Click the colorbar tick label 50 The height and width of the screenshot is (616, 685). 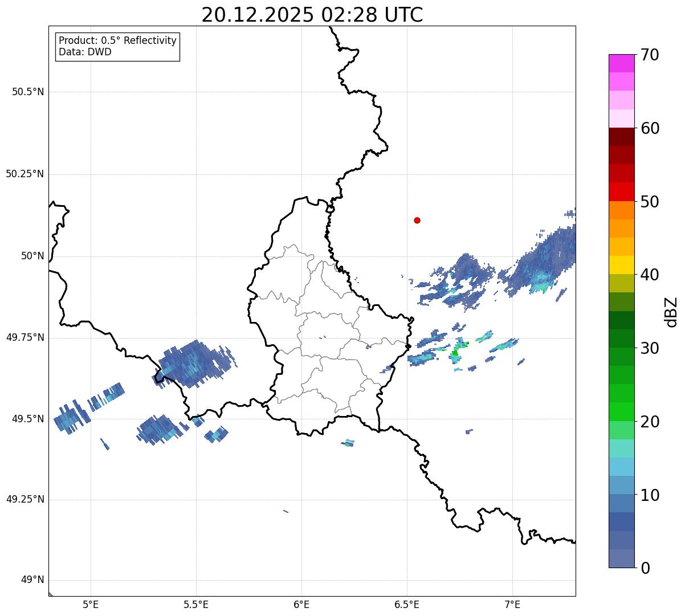click(x=650, y=202)
